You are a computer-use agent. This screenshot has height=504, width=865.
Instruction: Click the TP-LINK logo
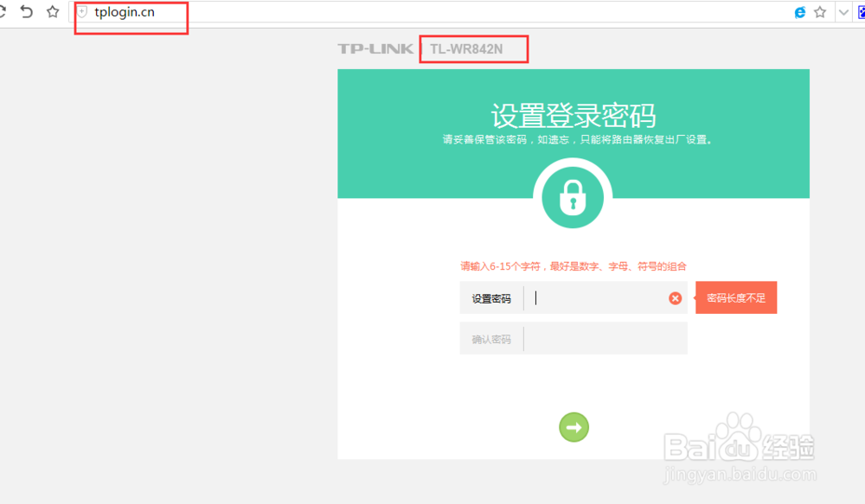tap(375, 48)
